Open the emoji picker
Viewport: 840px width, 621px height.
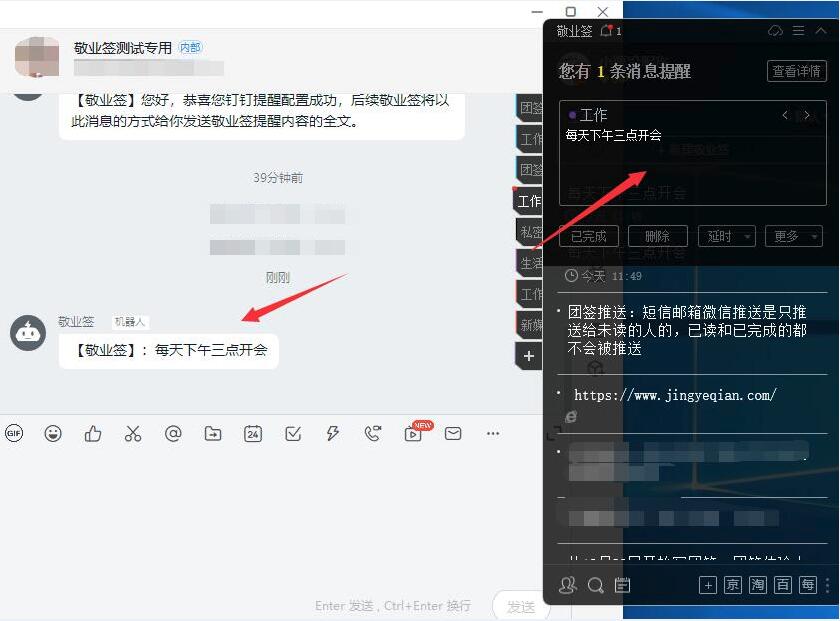(x=53, y=433)
